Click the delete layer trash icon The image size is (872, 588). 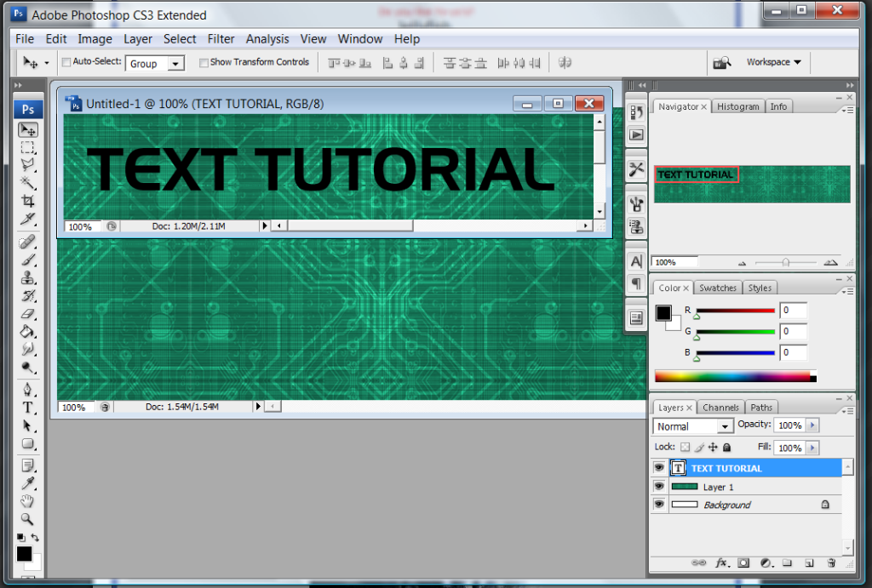click(831, 562)
